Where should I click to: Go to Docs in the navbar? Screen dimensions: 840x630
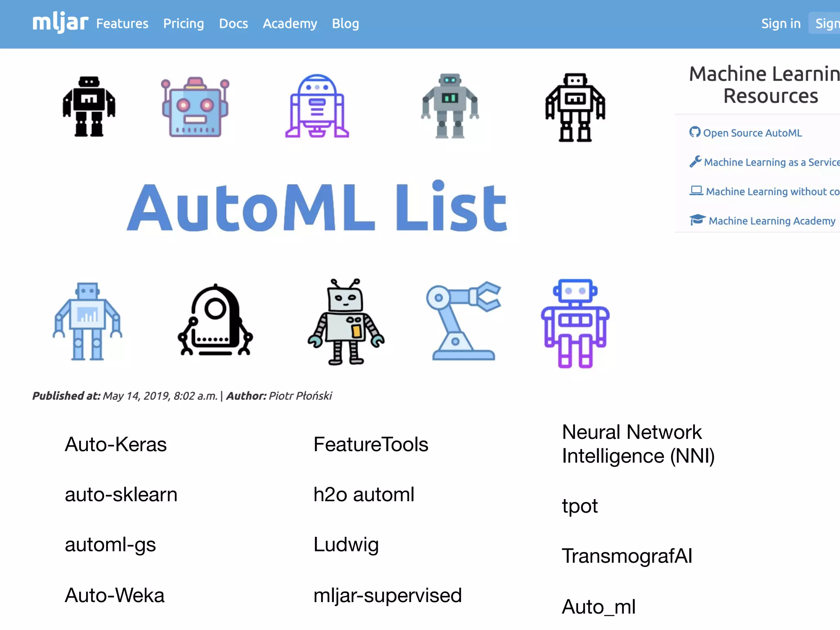[x=233, y=23]
